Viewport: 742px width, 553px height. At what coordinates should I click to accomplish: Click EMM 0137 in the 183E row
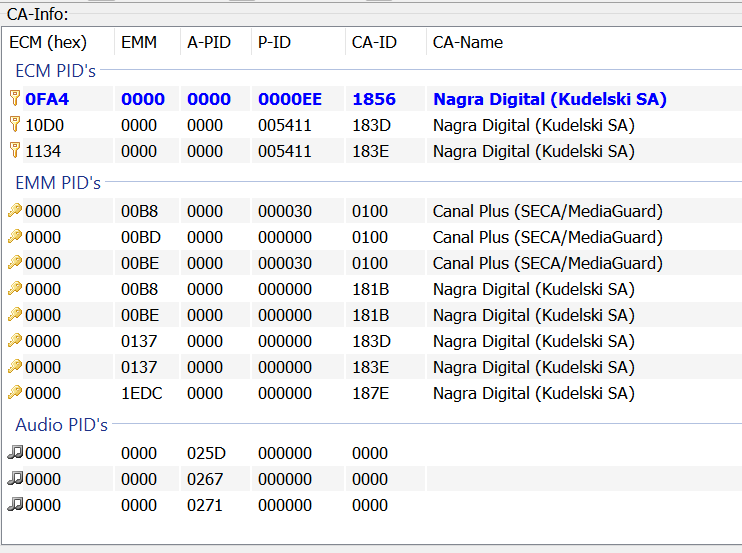coord(139,367)
